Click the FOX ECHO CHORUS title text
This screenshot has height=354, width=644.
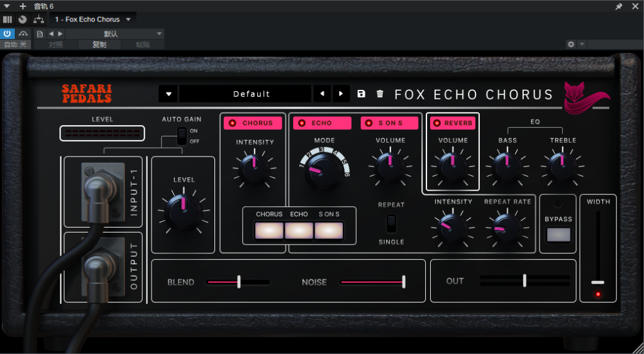474,94
